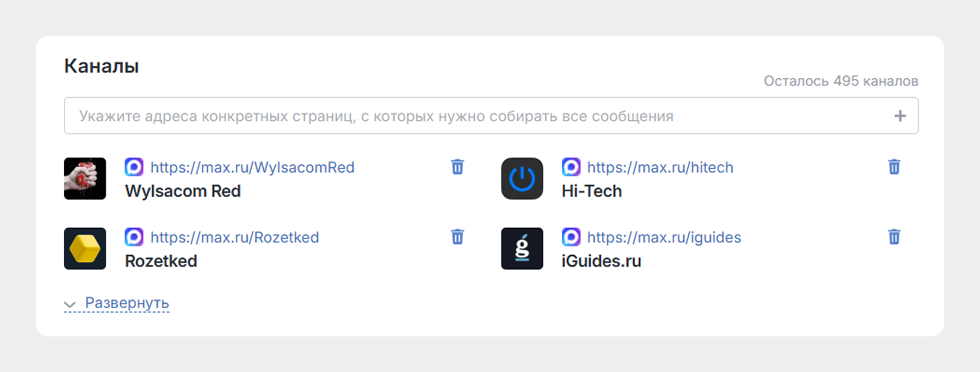Click the Max icon beside iGuides.ru link
This screenshot has height=372, width=980.
click(x=572, y=237)
